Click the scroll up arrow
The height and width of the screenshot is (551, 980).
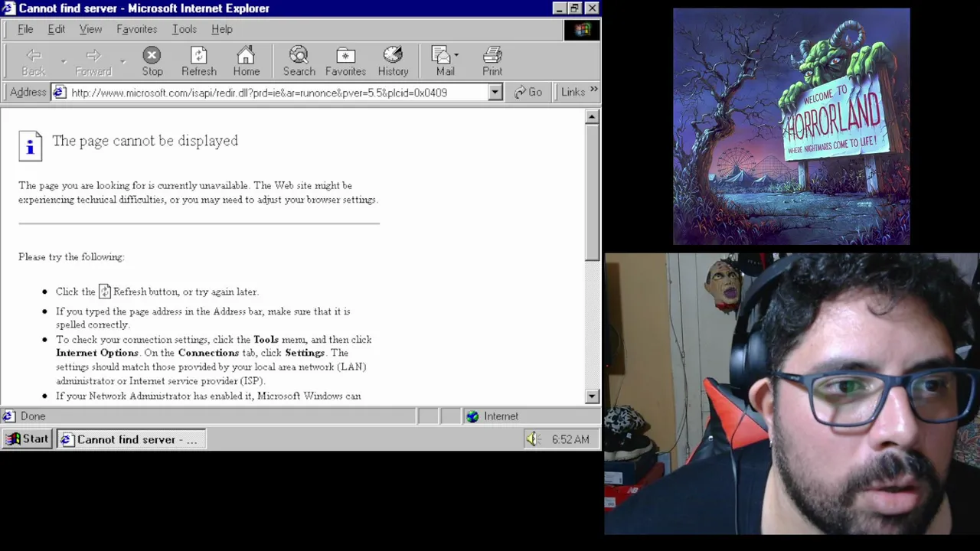(x=592, y=117)
